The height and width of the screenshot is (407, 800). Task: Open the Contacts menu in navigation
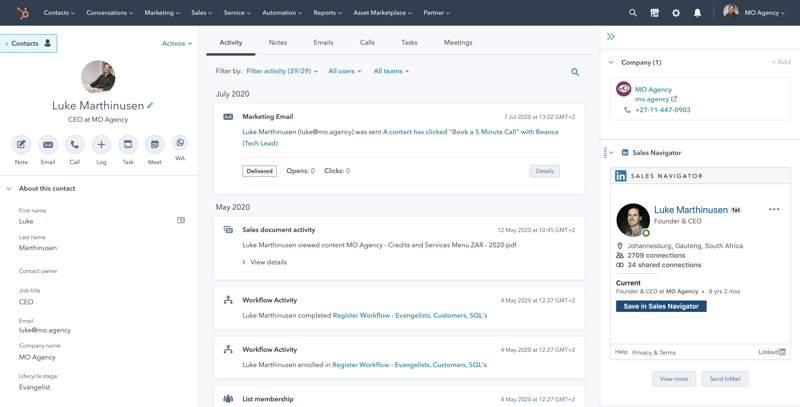pos(59,13)
